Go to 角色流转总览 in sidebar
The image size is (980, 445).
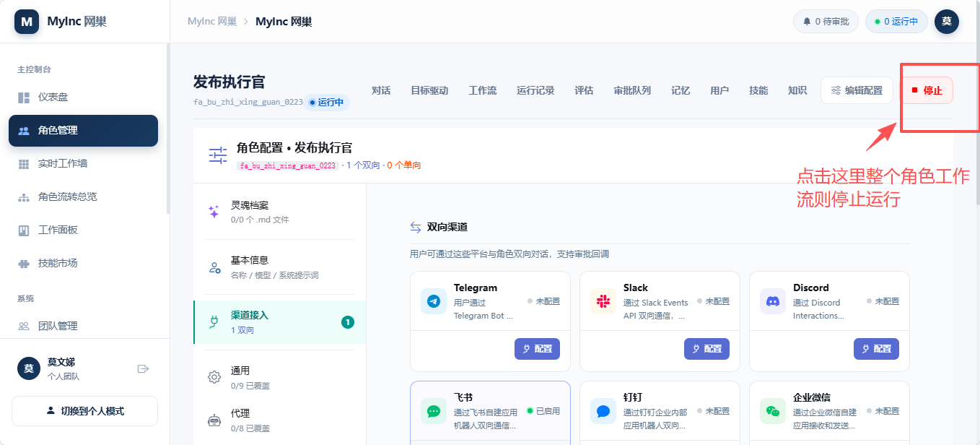pyautogui.click(x=83, y=197)
